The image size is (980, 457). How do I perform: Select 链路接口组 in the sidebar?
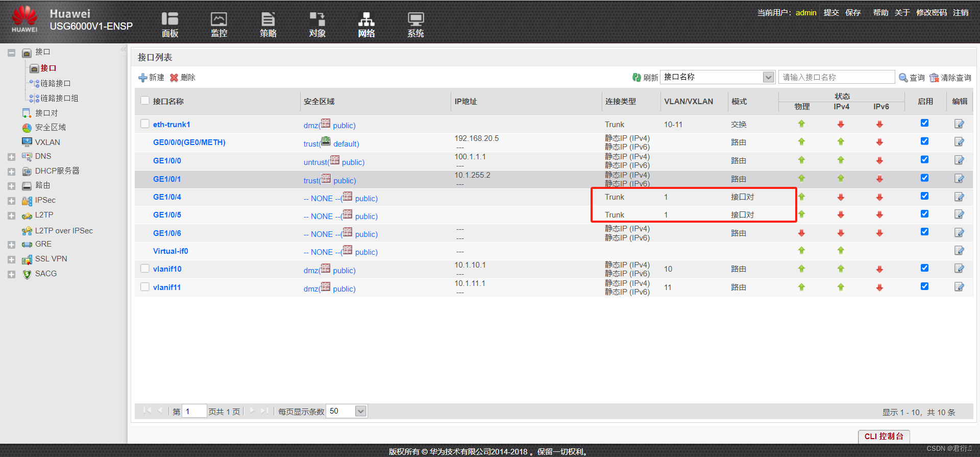[59, 98]
